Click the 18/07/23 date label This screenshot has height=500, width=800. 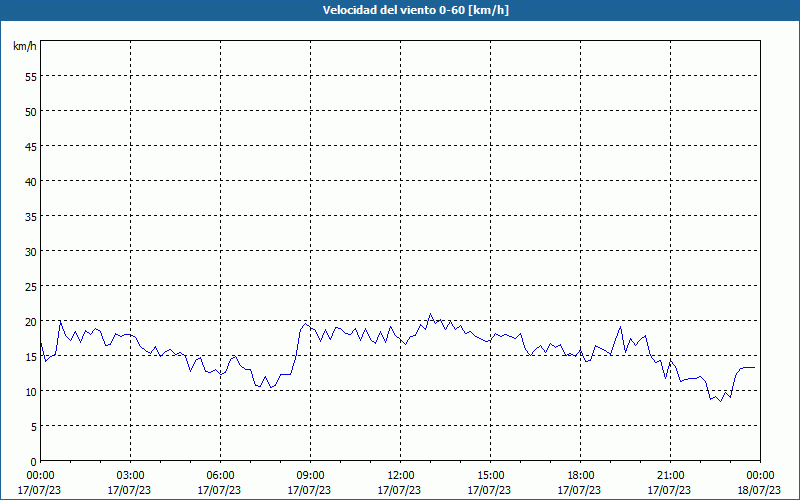[759, 490]
